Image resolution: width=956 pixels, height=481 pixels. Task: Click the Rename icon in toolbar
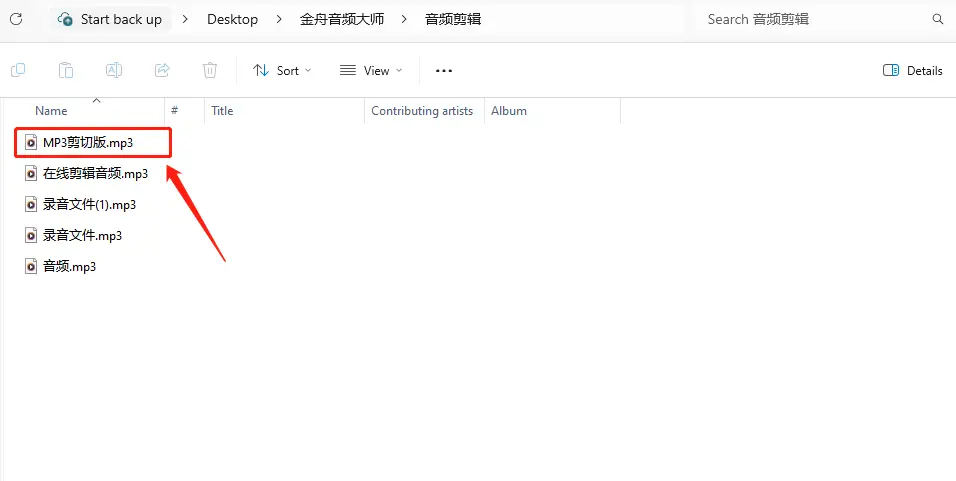pos(114,71)
